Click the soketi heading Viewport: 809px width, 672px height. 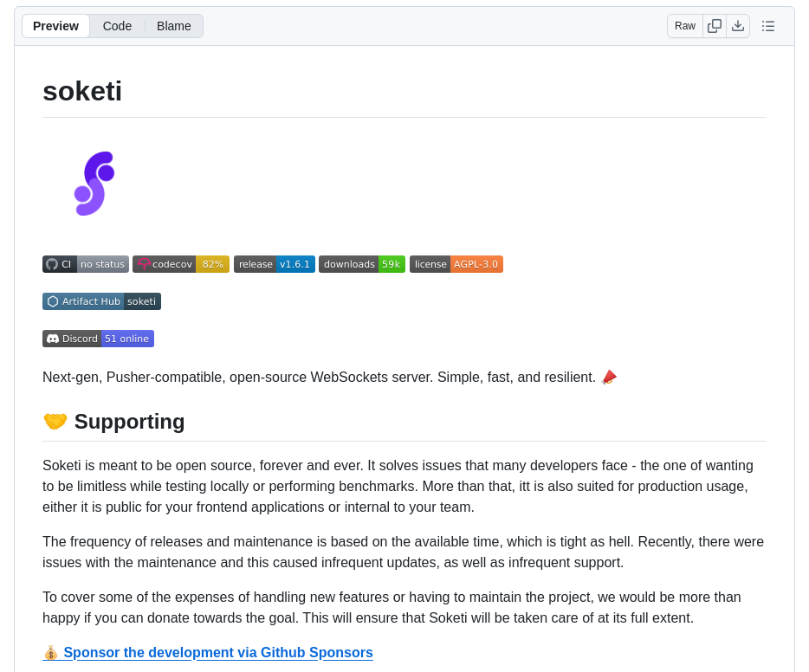pos(82,91)
